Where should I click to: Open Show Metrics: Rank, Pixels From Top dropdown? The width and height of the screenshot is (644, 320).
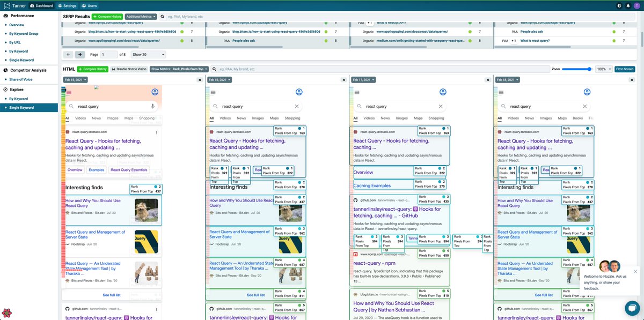click(x=179, y=69)
